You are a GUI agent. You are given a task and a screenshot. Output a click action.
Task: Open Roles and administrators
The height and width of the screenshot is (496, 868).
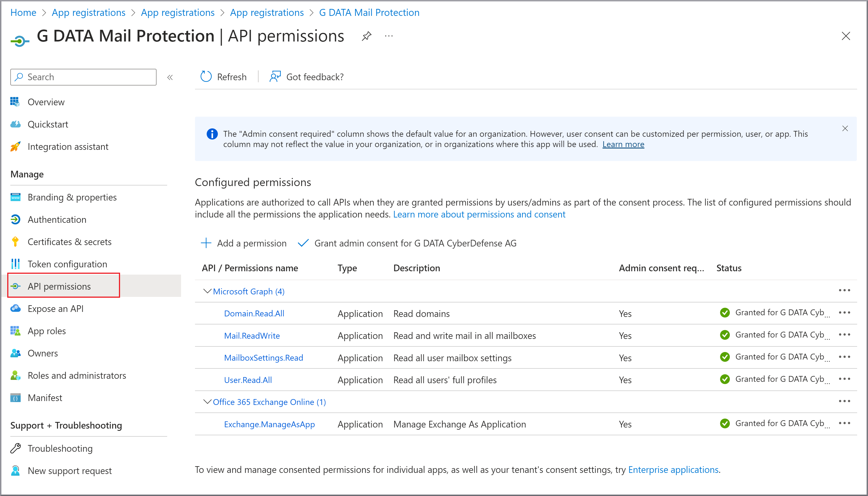(77, 375)
